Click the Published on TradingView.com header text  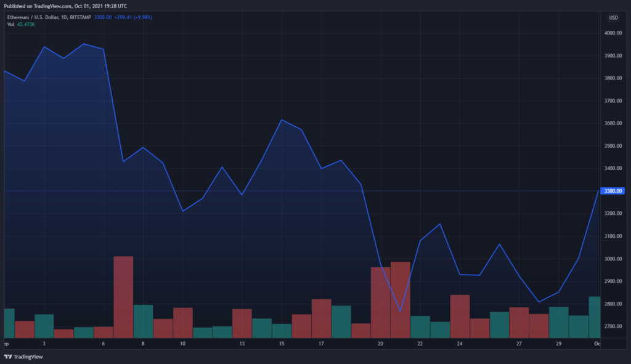click(65, 6)
